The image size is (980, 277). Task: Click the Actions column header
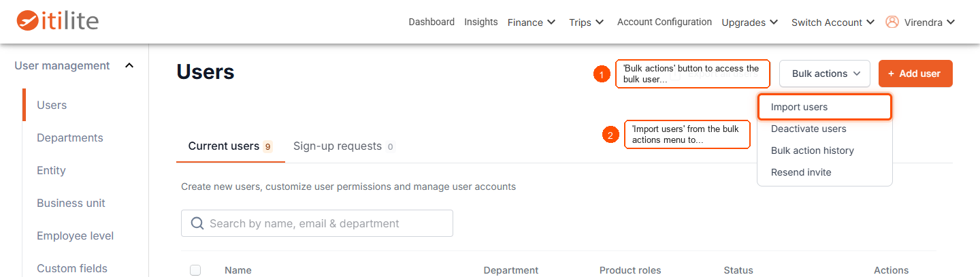892,270
